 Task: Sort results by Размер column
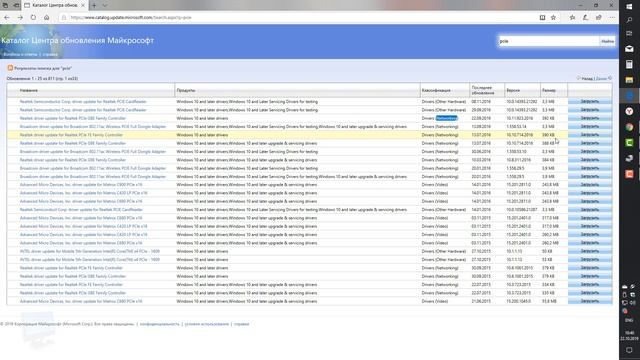(x=549, y=90)
